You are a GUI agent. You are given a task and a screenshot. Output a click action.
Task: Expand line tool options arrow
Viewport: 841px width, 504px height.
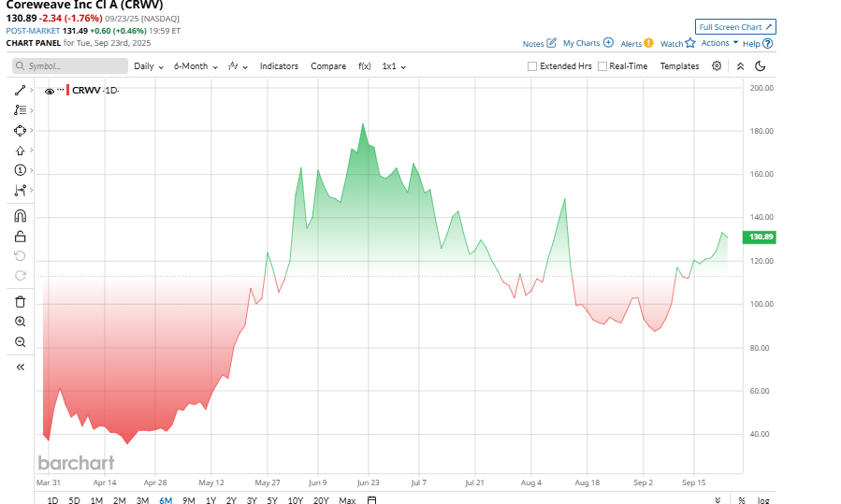click(32, 90)
